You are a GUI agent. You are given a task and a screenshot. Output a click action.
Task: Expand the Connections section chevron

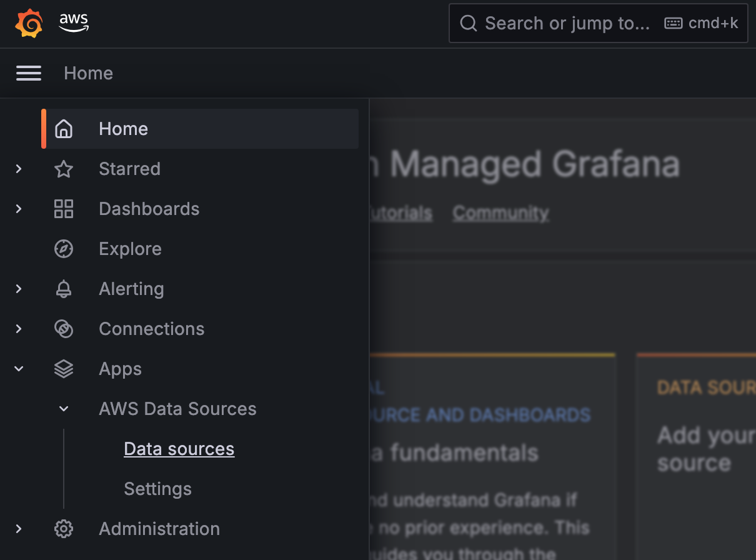coord(19,329)
